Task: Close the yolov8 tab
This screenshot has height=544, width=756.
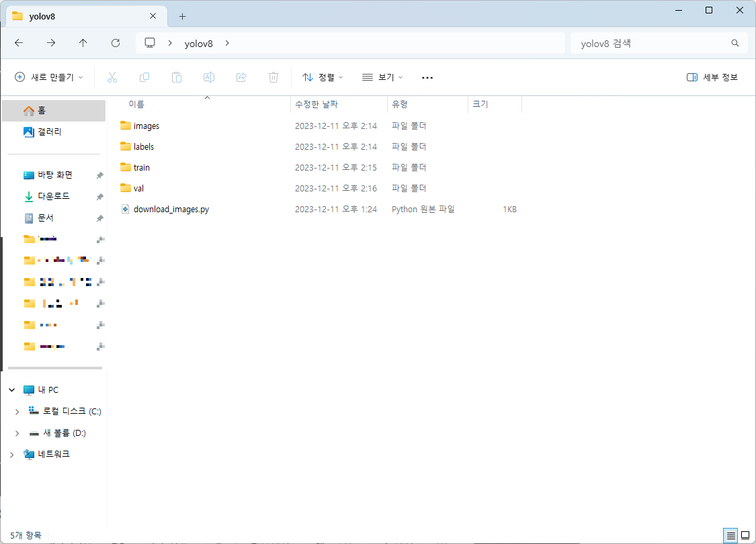Action: click(x=153, y=16)
